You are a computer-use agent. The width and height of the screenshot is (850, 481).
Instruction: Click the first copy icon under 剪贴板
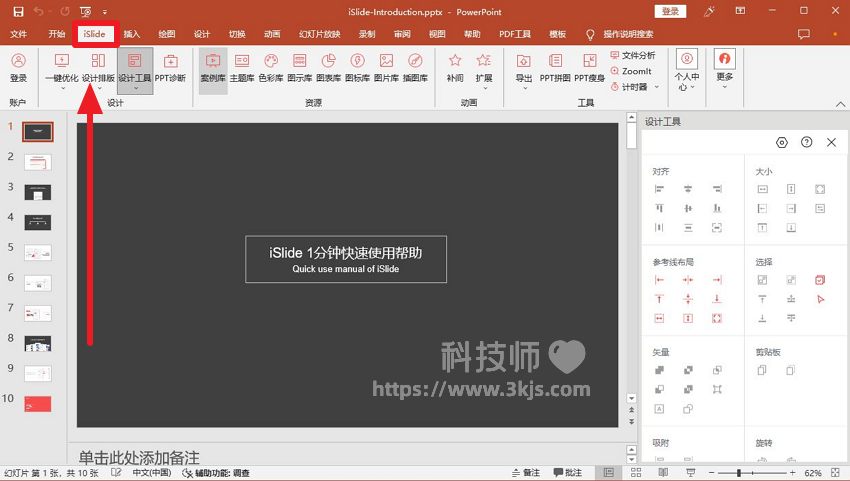coord(762,370)
